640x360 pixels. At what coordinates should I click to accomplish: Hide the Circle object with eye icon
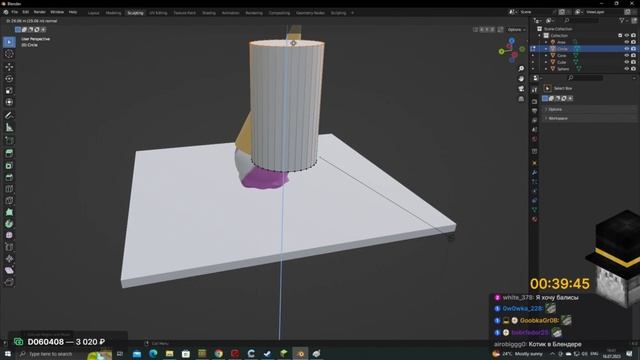point(627,49)
